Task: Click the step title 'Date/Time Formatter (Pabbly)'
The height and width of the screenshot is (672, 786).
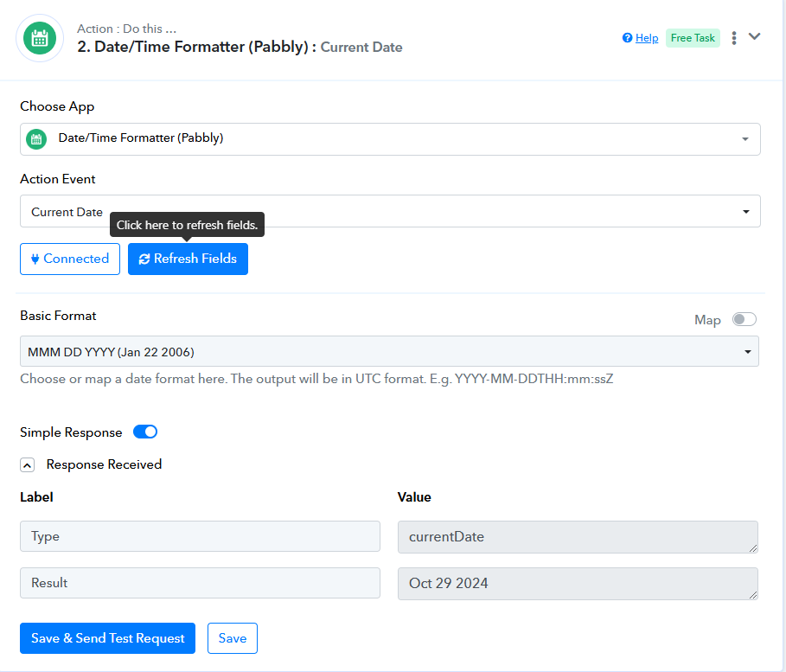Action: (x=201, y=48)
